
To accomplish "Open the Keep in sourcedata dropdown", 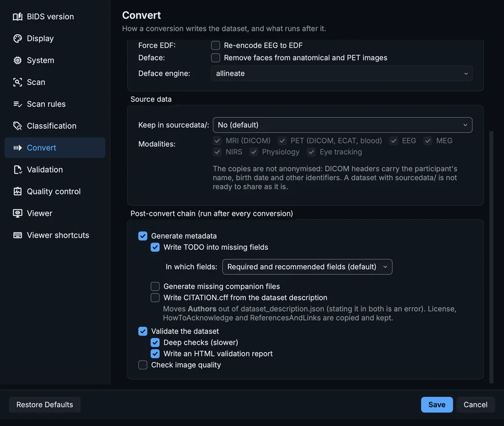I will [343, 125].
